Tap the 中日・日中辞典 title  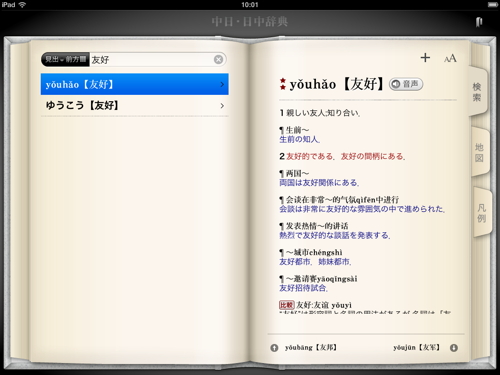(x=250, y=22)
